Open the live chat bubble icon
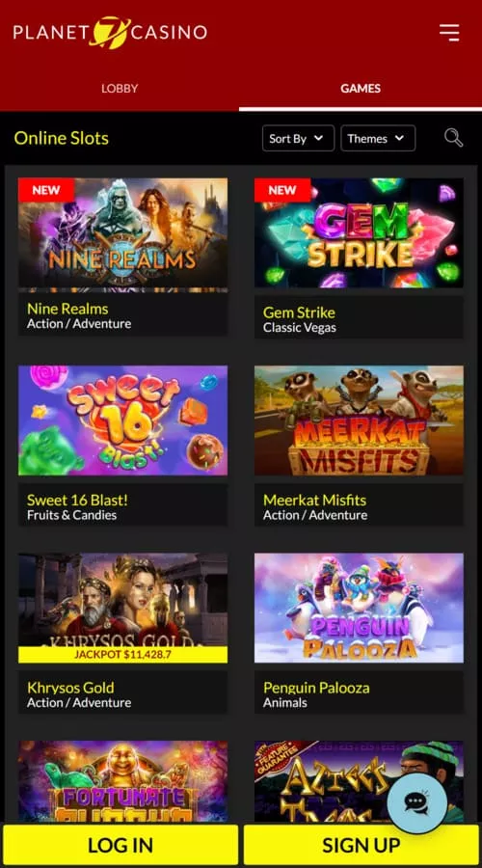This screenshot has width=482, height=868. pos(416,802)
